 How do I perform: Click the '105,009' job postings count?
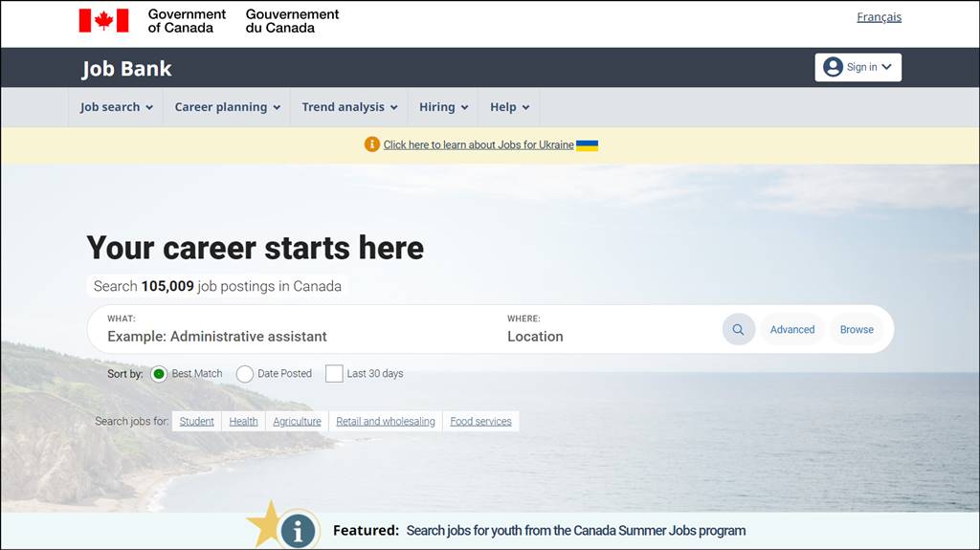point(167,286)
